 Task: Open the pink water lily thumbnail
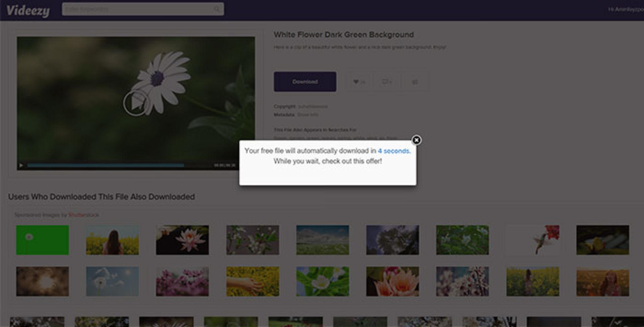182,240
